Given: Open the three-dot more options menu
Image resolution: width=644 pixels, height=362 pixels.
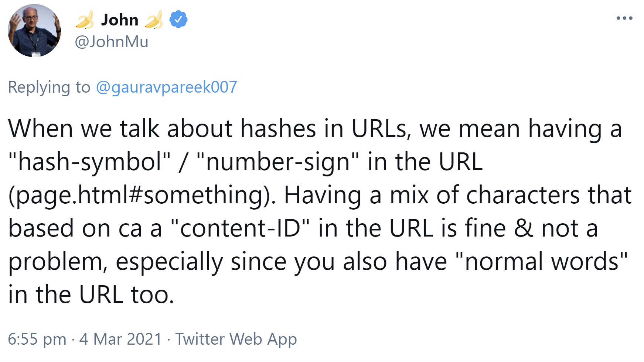Looking at the screenshot, I should pyautogui.click(x=624, y=18).
